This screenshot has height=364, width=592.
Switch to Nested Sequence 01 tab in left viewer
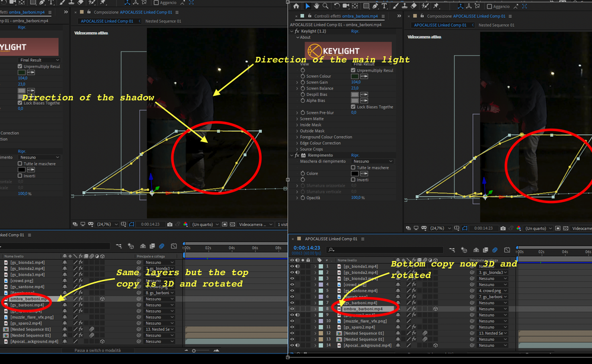163,21
